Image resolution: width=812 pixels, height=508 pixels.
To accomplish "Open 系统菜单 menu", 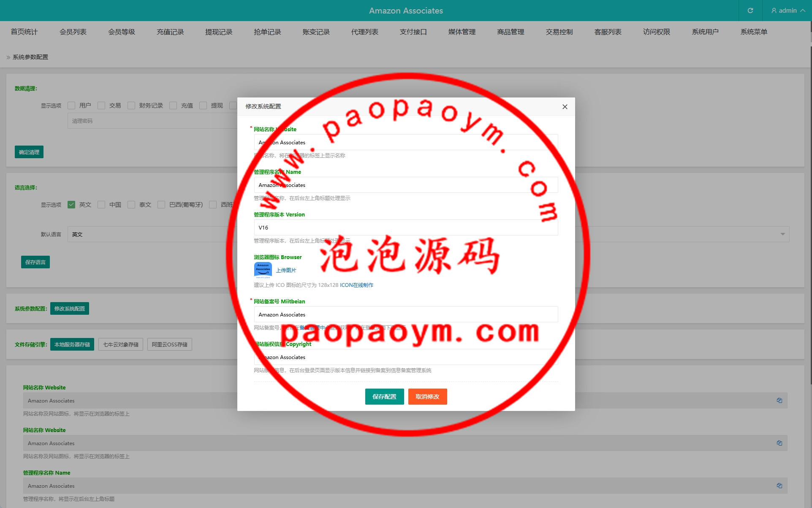I will coord(754,32).
